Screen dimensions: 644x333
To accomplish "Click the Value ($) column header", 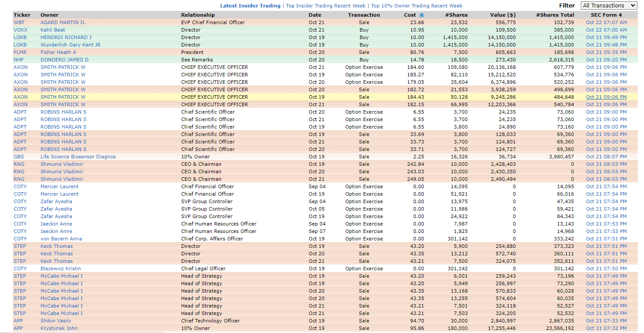I will pyautogui.click(x=503, y=15).
